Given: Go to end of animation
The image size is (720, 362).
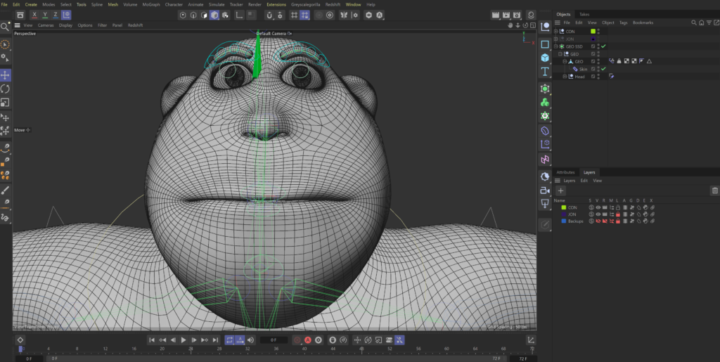Looking at the screenshot, I should coord(215,340).
